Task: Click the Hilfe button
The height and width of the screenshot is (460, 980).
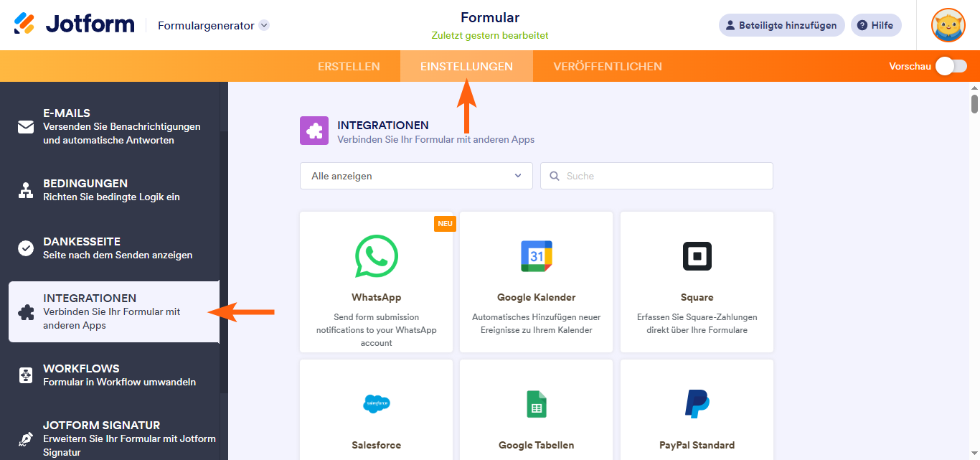Action: coord(876,25)
